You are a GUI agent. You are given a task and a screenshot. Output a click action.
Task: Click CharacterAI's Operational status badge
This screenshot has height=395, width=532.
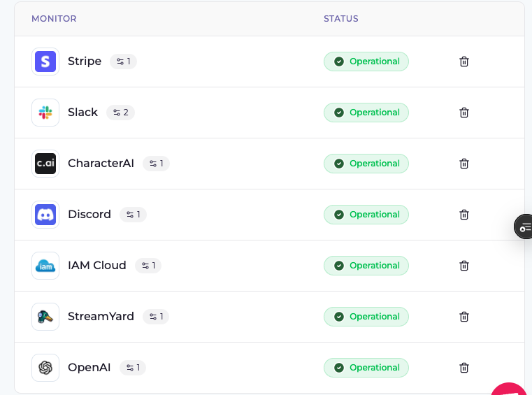pyautogui.click(x=366, y=164)
